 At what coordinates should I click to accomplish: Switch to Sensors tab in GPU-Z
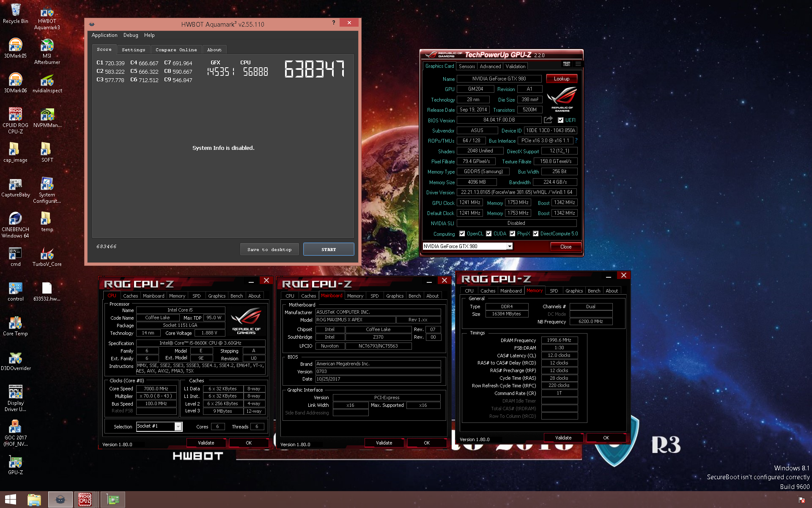point(466,66)
